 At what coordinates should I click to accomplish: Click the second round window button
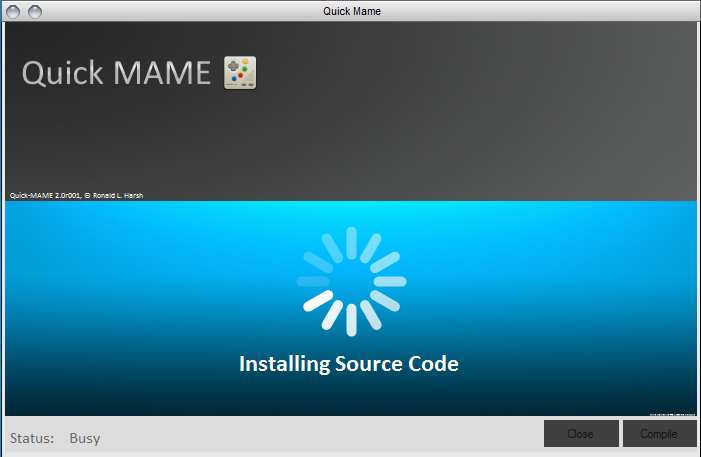pyautogui.click(x=35, y=12)
